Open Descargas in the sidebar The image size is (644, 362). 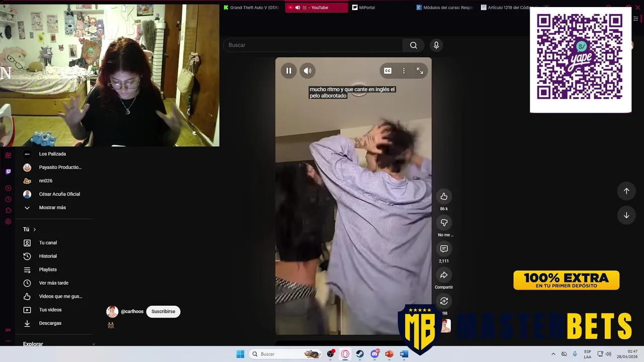tap(54, 323)
